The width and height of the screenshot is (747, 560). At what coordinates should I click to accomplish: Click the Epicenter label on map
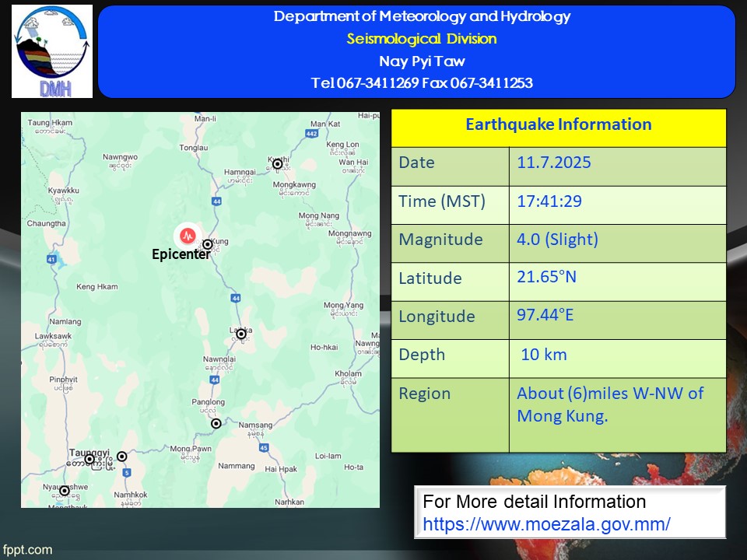click(x=181, y=255)
